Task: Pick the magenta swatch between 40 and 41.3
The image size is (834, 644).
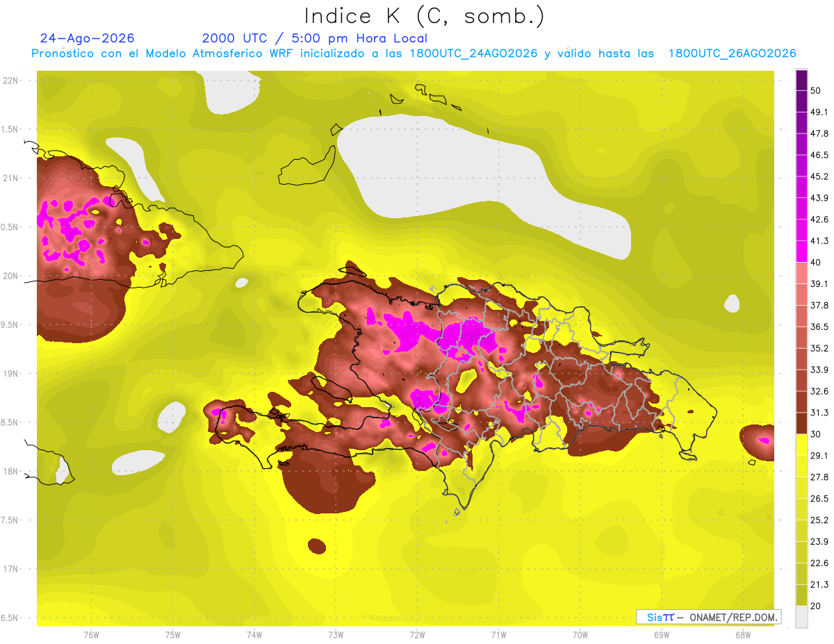Action: (801, 251)
